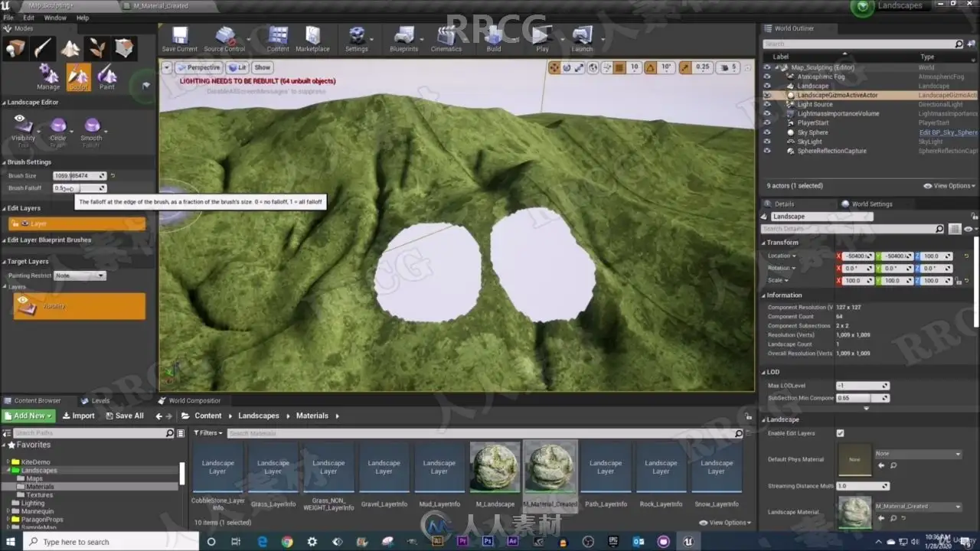Open the Marketplace from the toolbar

pos(312,37)
